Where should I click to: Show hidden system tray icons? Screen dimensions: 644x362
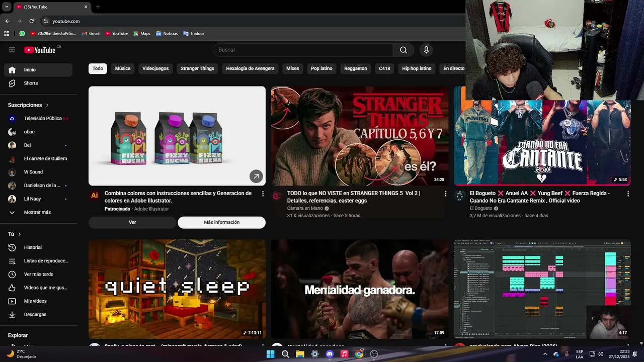[x=545, y=354]
